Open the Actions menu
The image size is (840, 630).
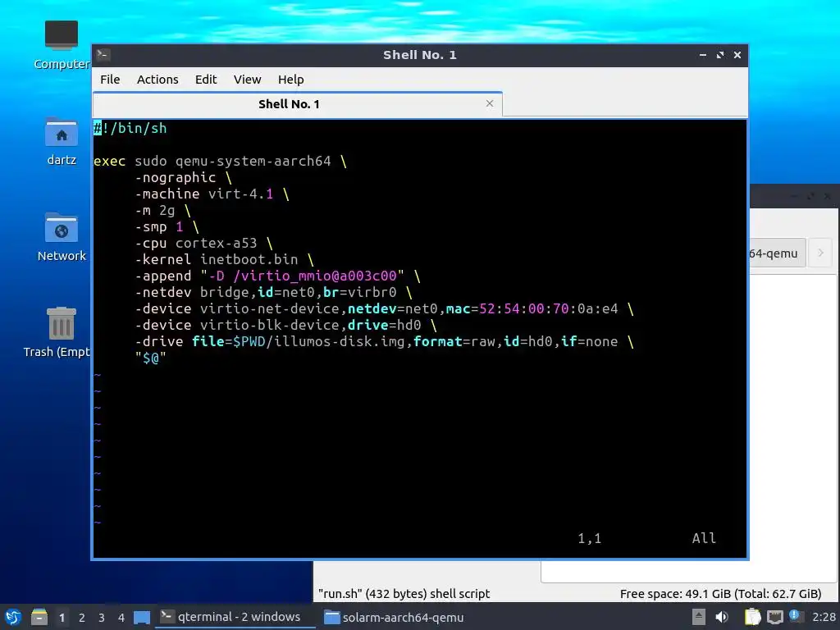pyautogui.click(x=157, y=80)
